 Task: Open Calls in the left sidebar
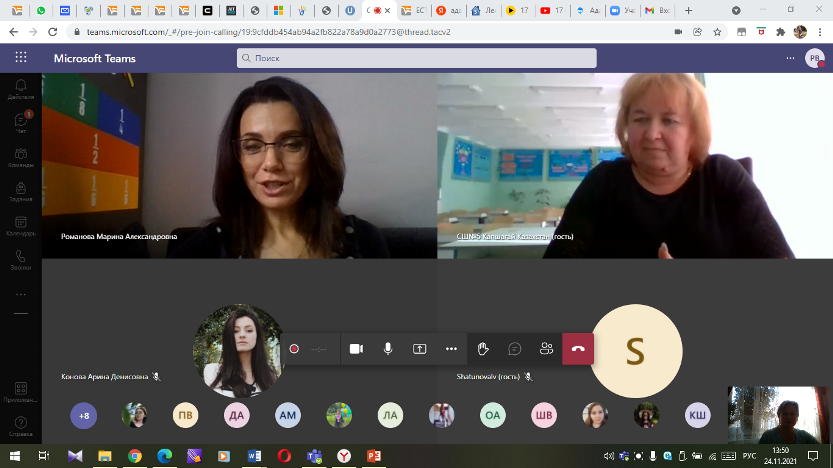point(21,260)
